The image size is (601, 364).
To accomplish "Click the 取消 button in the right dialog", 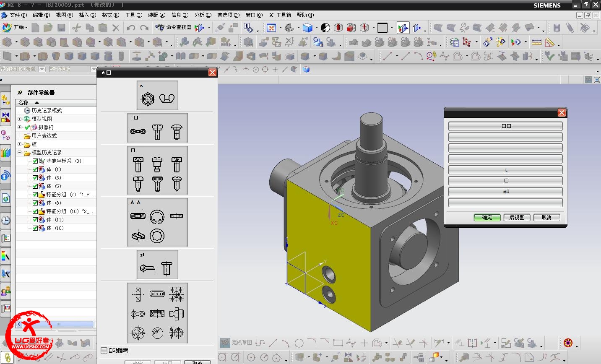I will [546, 217].
